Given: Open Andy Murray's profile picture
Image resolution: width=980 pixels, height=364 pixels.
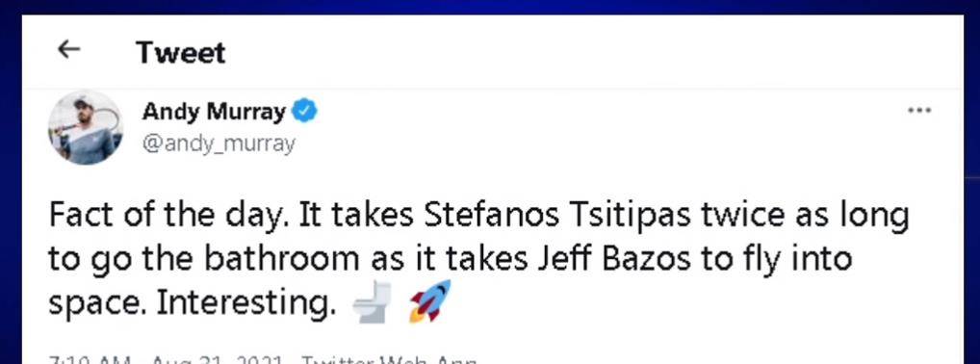Looking at the screenshot, I should pyautogui.click(x=86, y=127).
